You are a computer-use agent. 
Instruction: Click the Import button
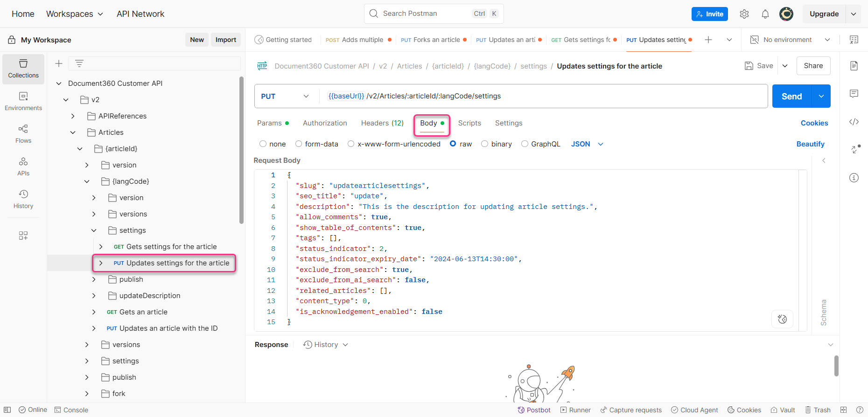226,40
